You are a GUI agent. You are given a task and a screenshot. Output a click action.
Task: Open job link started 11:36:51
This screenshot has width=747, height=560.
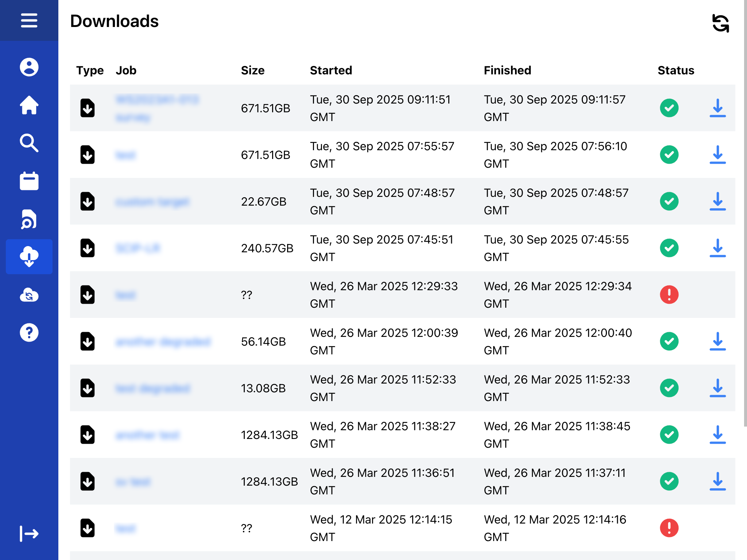pyautogui.click(x=133, y=482)
